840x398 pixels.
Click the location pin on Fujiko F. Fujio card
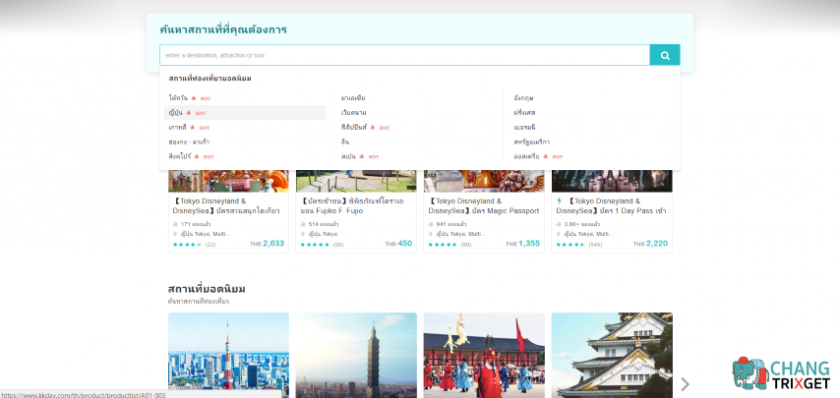pos(303,234)
